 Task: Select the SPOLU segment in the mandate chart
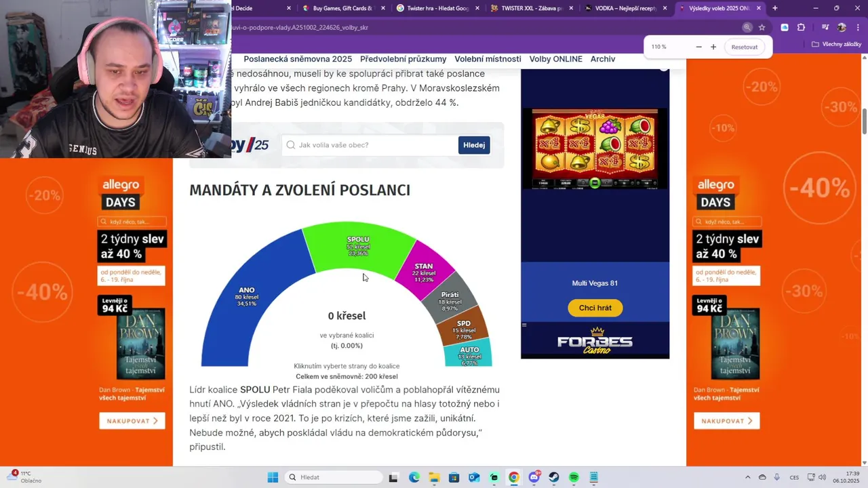click(x=357, y=247)
